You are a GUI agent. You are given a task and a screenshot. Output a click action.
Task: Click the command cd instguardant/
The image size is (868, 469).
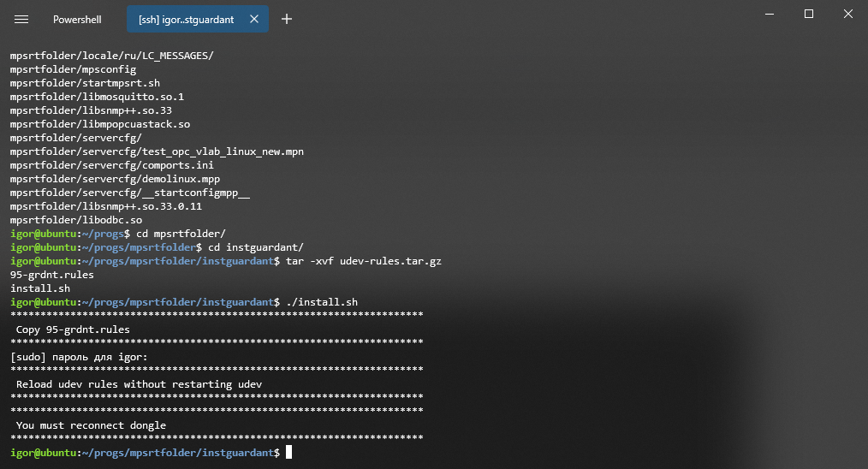(x=256, y=247)
